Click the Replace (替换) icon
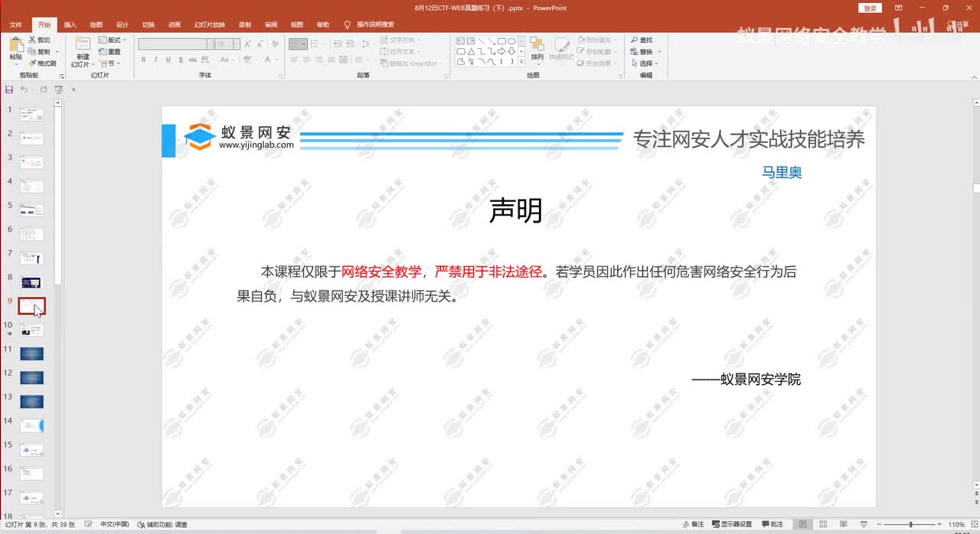 (x=635, y=52)
